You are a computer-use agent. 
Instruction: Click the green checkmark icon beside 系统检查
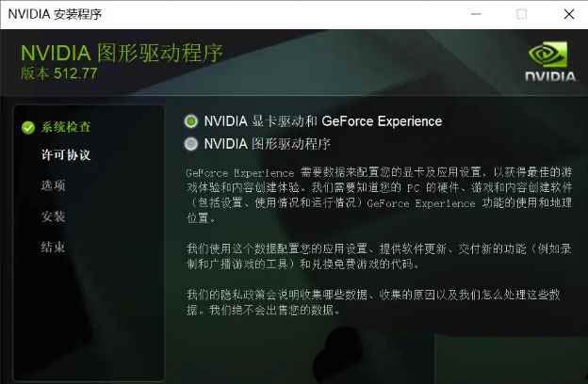pos(28,128)
